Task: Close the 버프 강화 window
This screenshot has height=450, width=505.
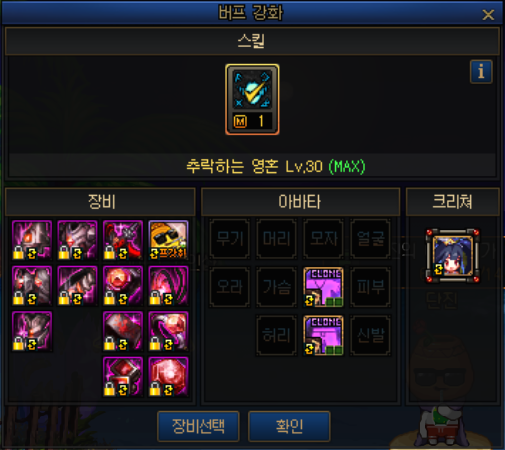Action: (488, 15)
